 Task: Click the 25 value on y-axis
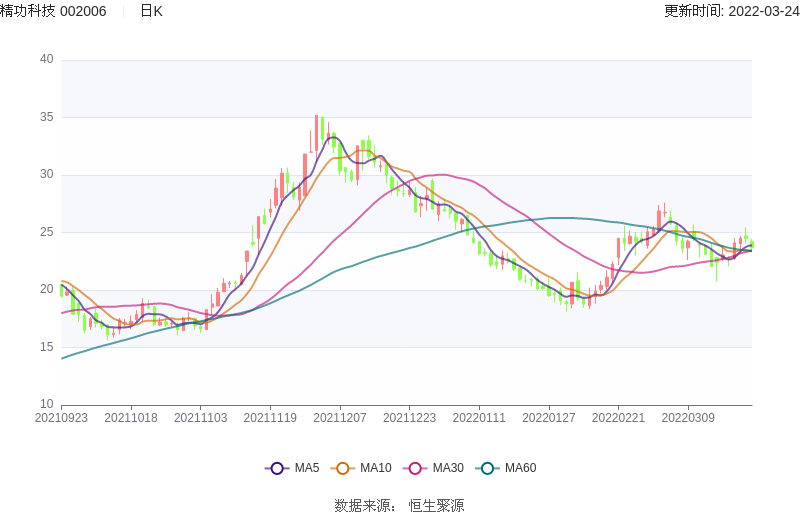click(47, 232)
